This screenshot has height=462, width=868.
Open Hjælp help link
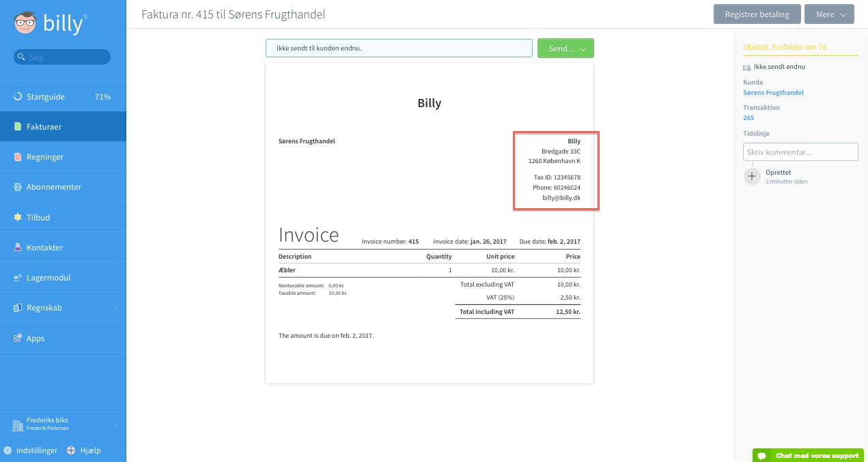pyautogui.click(x=84, y=450)
